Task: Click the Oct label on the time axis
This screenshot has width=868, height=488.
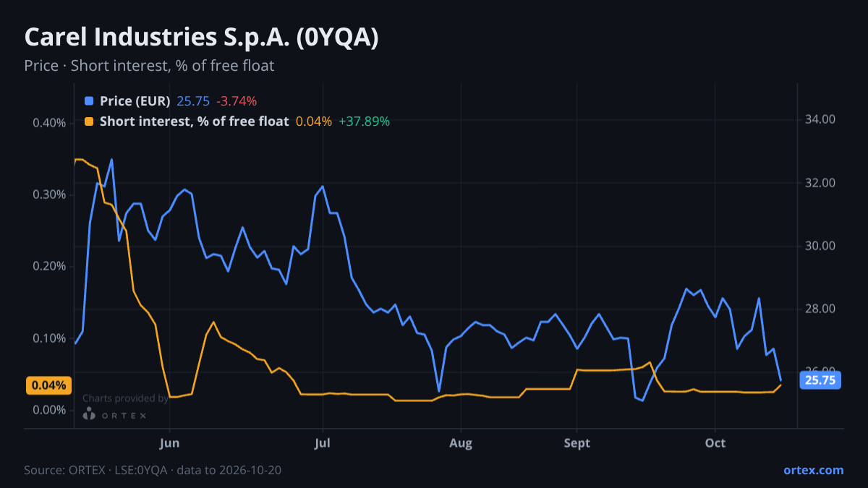Action: coord(715,443)
